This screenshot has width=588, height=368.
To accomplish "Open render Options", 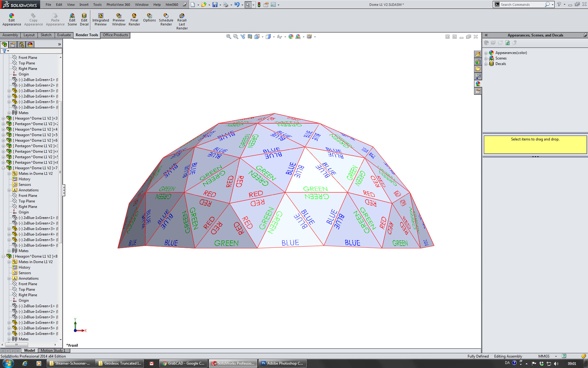I will point(149,16).
